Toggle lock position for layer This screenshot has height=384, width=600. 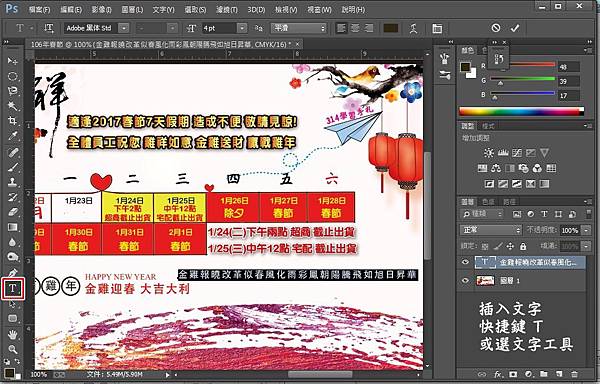click(x=510, y=247)
